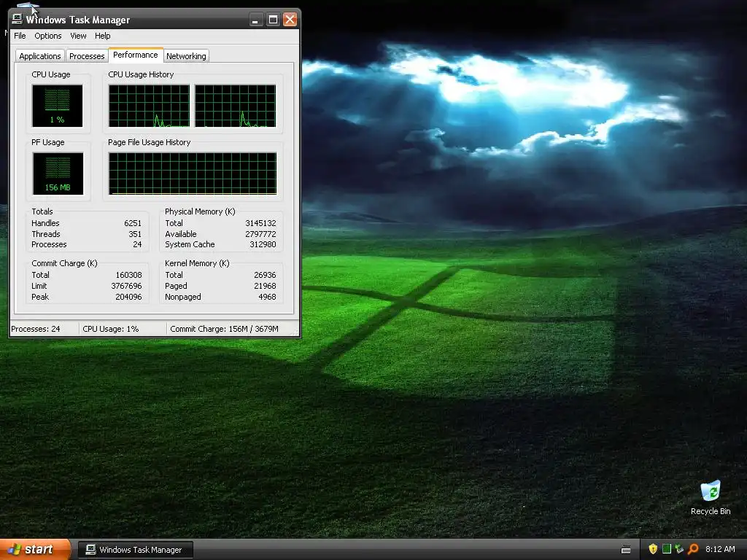Click the second CPU Usage History graph
The image size is (747, 560).
click(236, 106)
